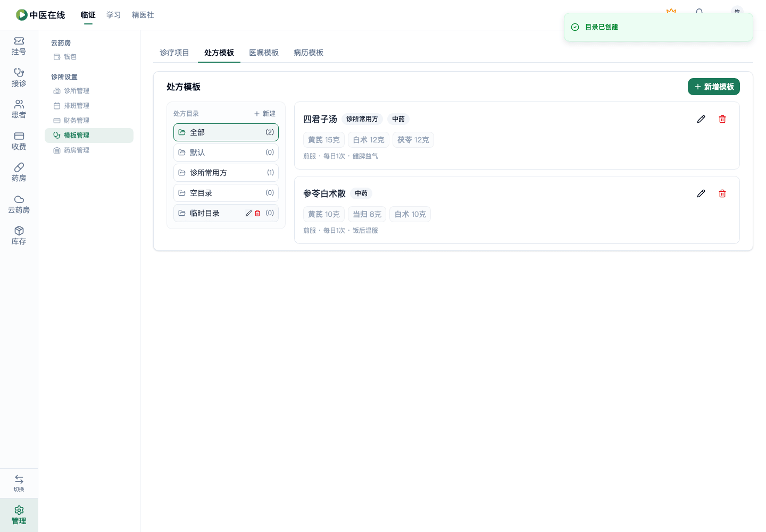Open the 云药房 cloud pharmacy sidebar item
766x532 pixels.
coord(19,205)
